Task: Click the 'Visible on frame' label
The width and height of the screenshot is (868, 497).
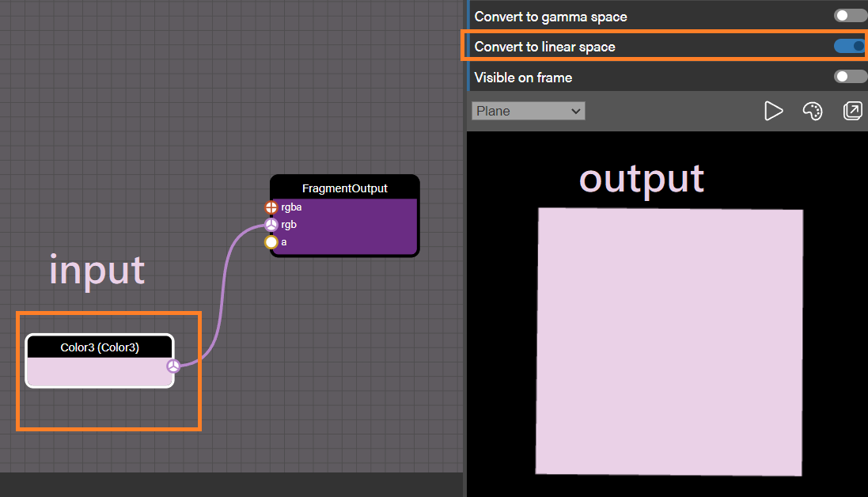Action: tap(523, 78)
